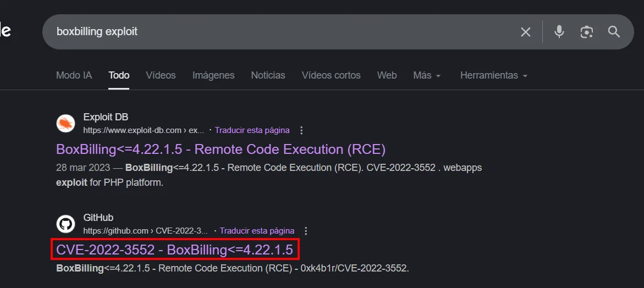Open the Vídeos tab

(x=161, y=75)
